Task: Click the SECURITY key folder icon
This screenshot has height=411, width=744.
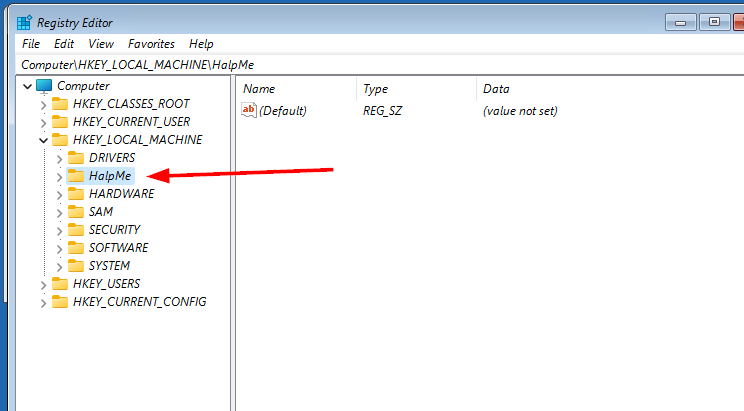Action: (x=76, y=230)
